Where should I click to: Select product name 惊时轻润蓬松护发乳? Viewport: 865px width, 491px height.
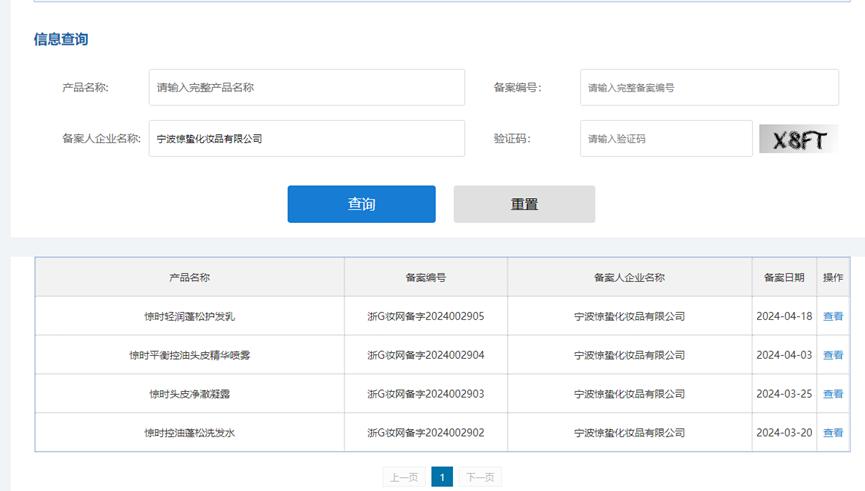[x=190, y=316]
